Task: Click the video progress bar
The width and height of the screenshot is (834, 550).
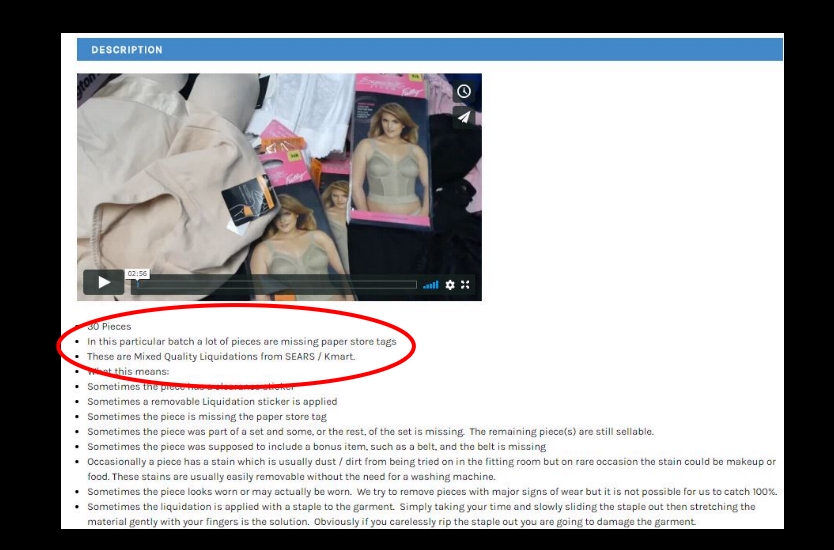Action: click(x=276, y=285)
